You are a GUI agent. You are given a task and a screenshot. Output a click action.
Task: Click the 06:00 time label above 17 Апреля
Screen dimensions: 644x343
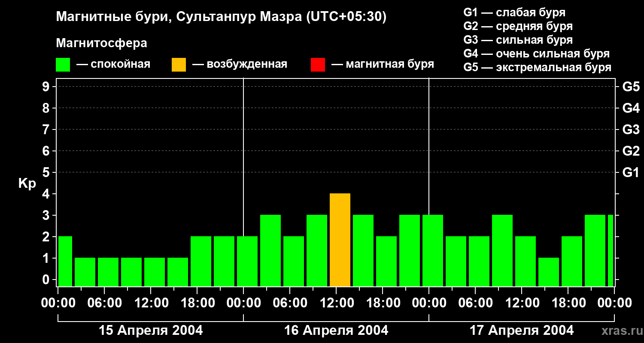475,303
